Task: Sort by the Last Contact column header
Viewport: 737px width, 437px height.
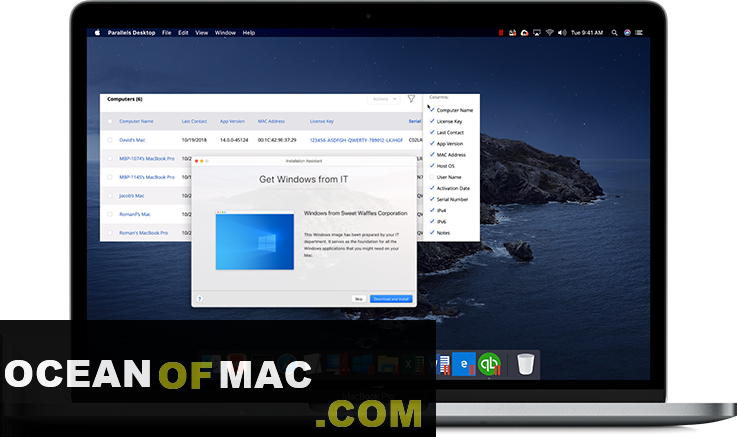Action: point(194,121)
